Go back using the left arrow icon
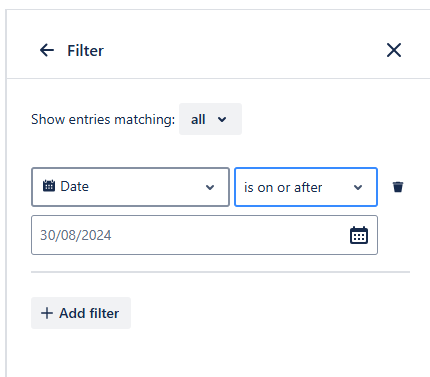Viewport: 430px width, 377px height. coord(47,50)
